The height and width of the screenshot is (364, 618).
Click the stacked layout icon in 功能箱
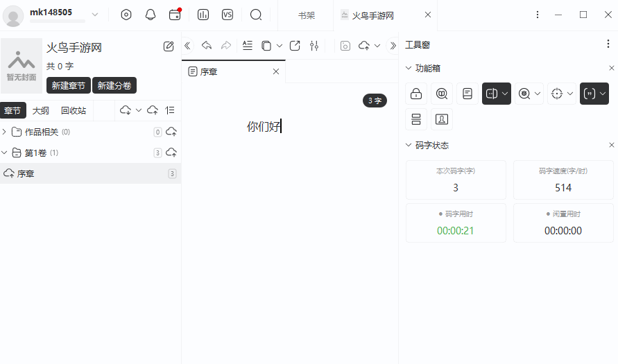[x=416, y=119]
